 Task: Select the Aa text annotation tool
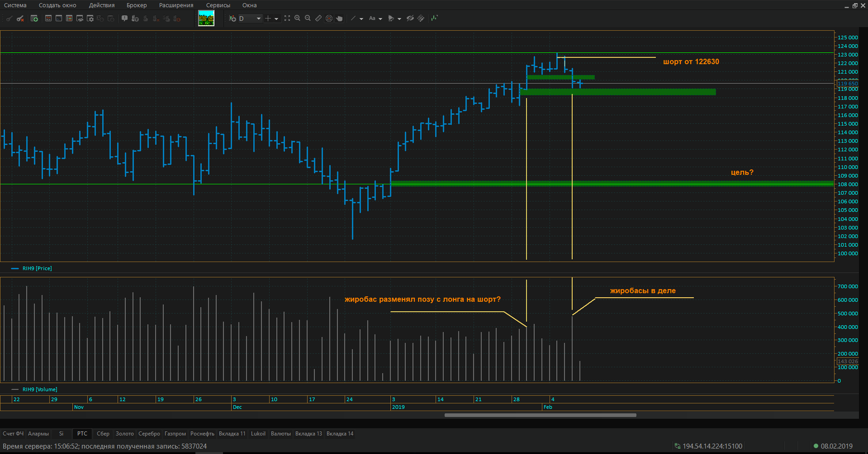coord(372,18)
